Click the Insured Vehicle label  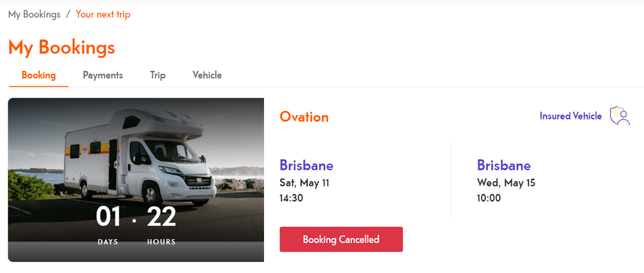570,116
